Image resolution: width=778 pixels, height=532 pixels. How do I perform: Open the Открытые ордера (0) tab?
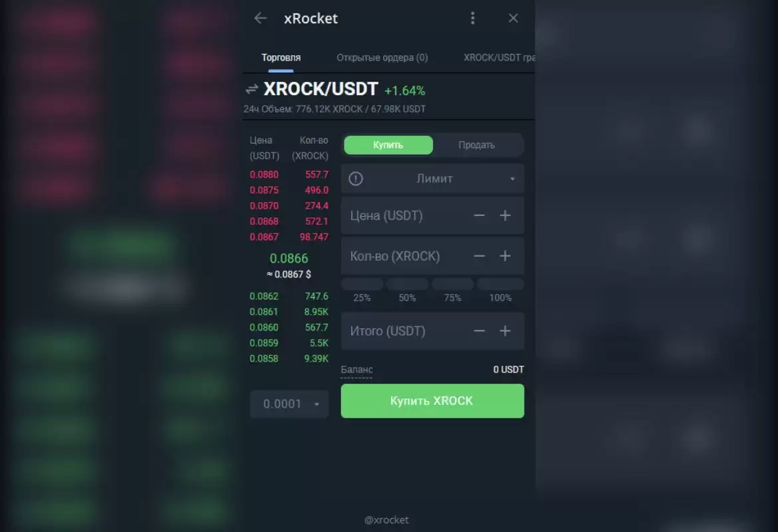382,58
